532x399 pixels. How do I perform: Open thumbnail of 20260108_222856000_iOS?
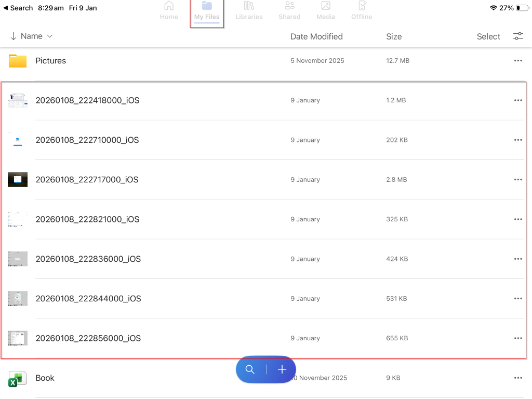tap(18, 338)
